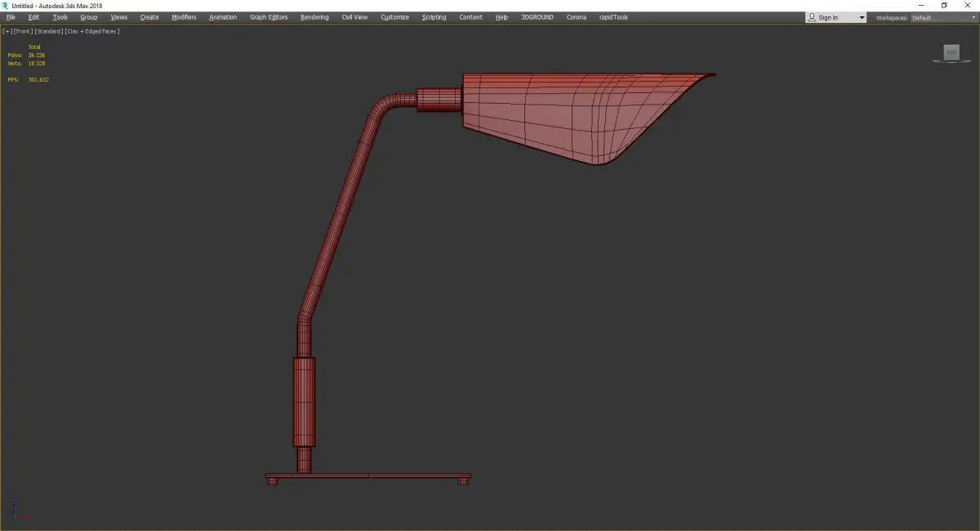Viewport: 980px width, 531px height.
Task: Open the Graph Editors menu
Action: tap(269, 17)
